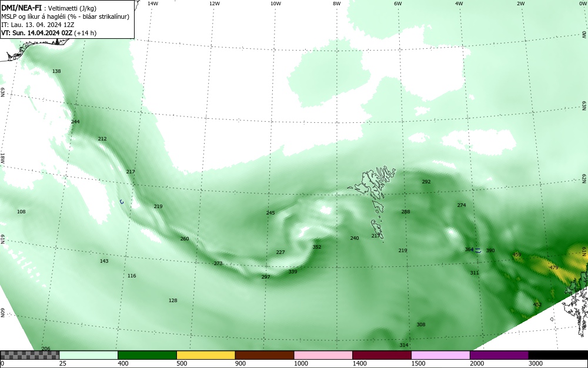Click the legend scale label '900'
The width and height of the screenshot is (588, 368).
240,363
